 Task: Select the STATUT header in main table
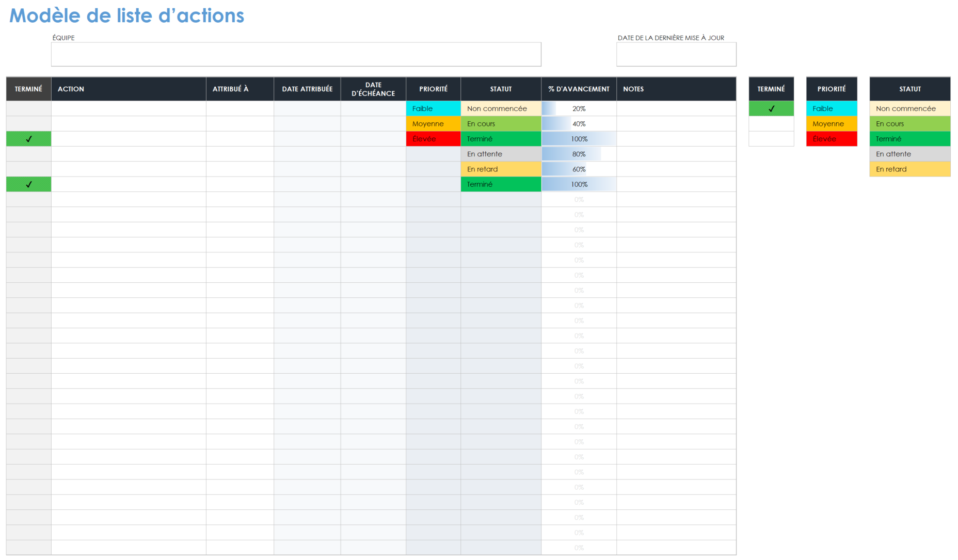point(501,89)
